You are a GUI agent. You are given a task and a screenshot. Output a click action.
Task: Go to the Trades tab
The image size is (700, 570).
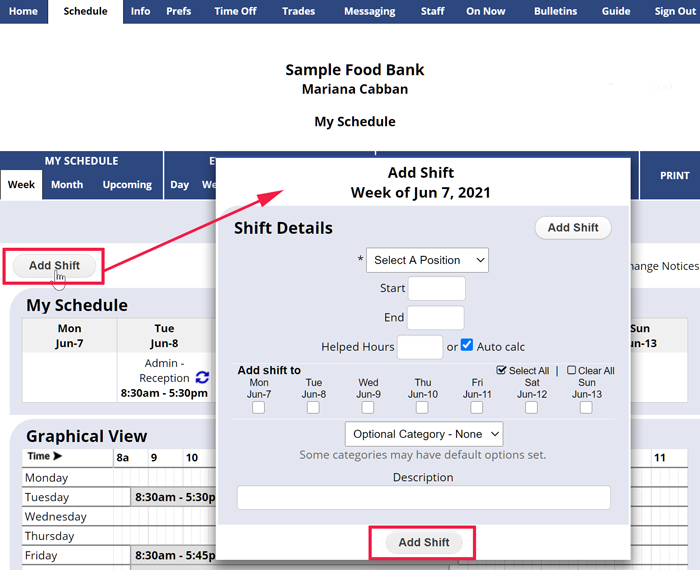(298, 12)
